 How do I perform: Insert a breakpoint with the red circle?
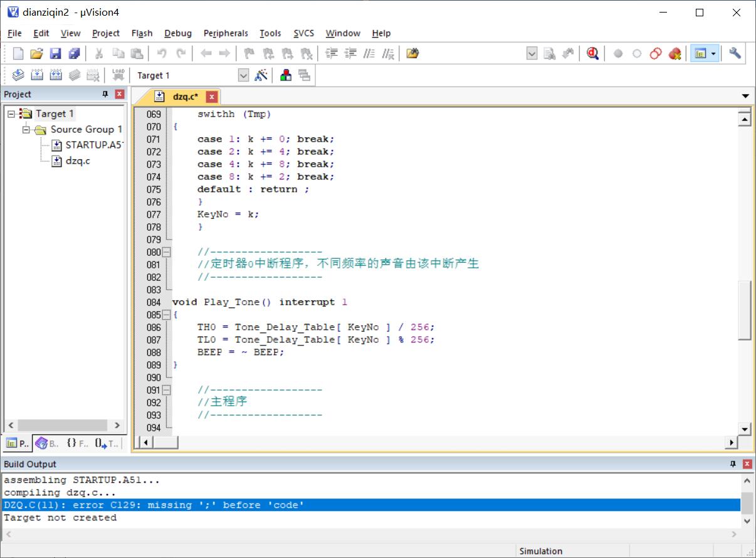tap(618, 54)
